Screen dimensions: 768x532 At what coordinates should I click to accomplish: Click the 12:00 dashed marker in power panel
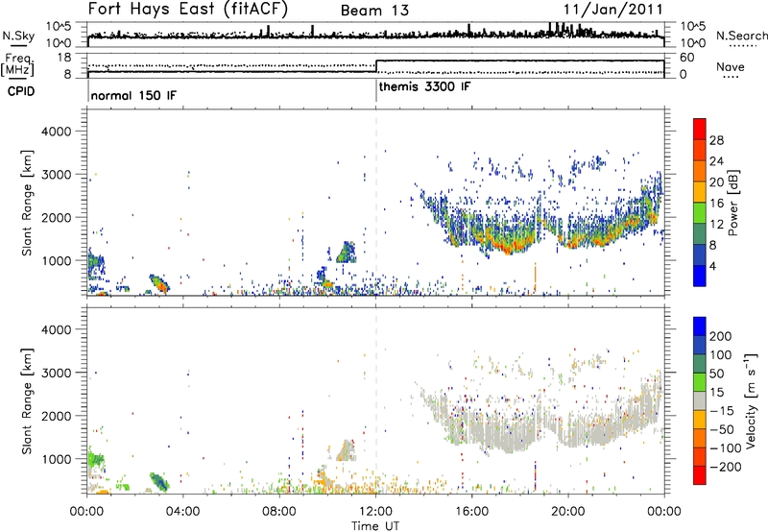pos(376,202)
